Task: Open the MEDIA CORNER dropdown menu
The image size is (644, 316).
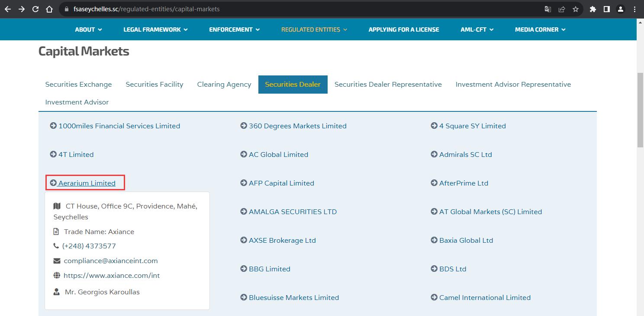Action: (540, 29)
